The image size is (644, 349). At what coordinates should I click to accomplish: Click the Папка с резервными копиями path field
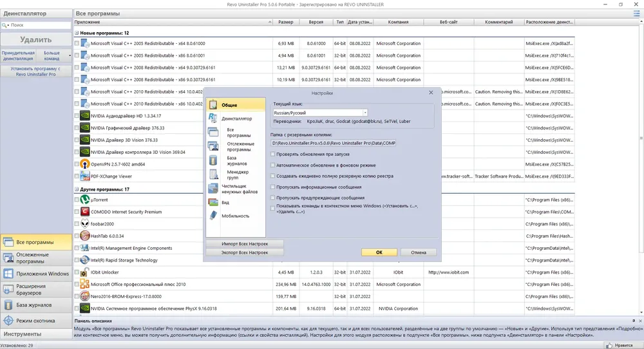click(x=334, y=143)
